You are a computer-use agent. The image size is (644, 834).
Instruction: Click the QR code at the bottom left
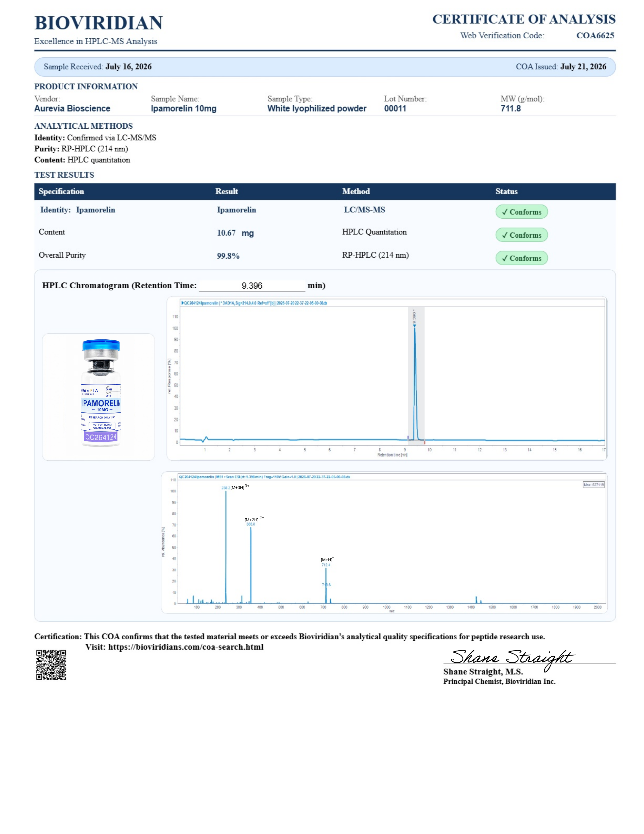(x=51, y=665)
